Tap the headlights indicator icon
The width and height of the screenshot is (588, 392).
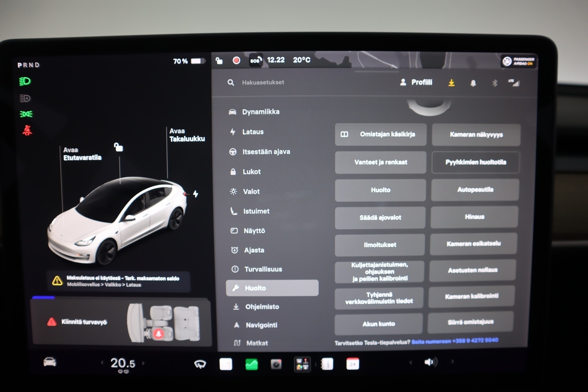point(25,81)
